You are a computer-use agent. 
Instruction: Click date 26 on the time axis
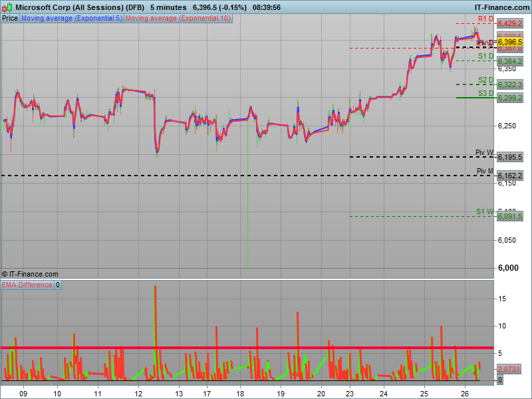465,394
